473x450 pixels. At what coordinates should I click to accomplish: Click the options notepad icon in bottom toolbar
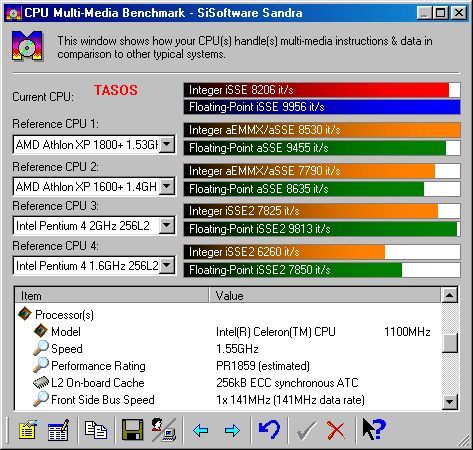tap(28, 430)
